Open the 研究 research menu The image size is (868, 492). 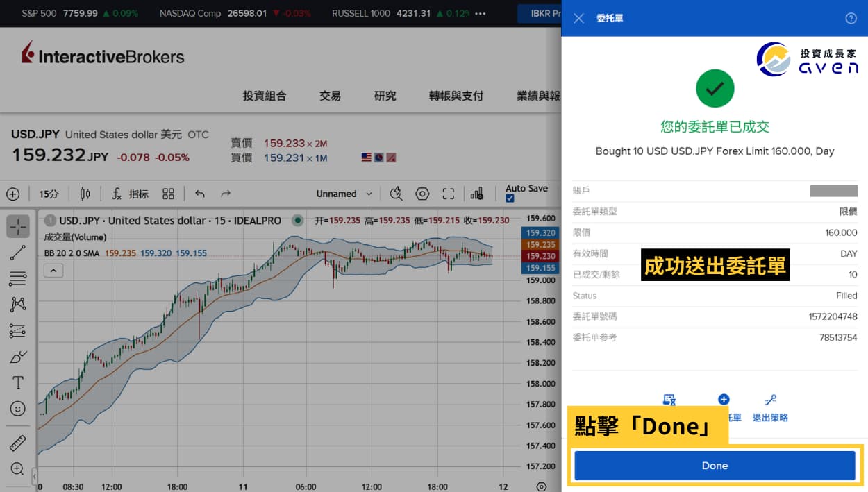point(385,96)
